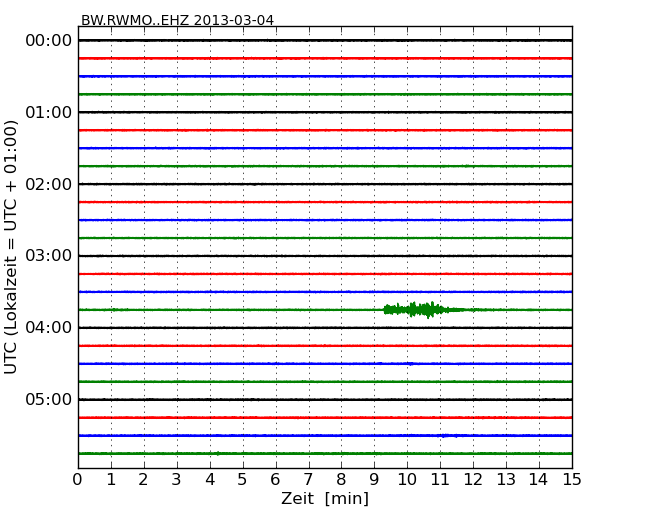Click the x-axis tick label 5
This screenshot has height=520, width=650.
(x=243, y=480)
